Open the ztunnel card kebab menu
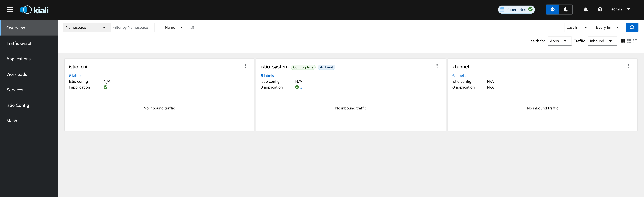The height and width of the screenshot is (197, 644). [629, 66]
